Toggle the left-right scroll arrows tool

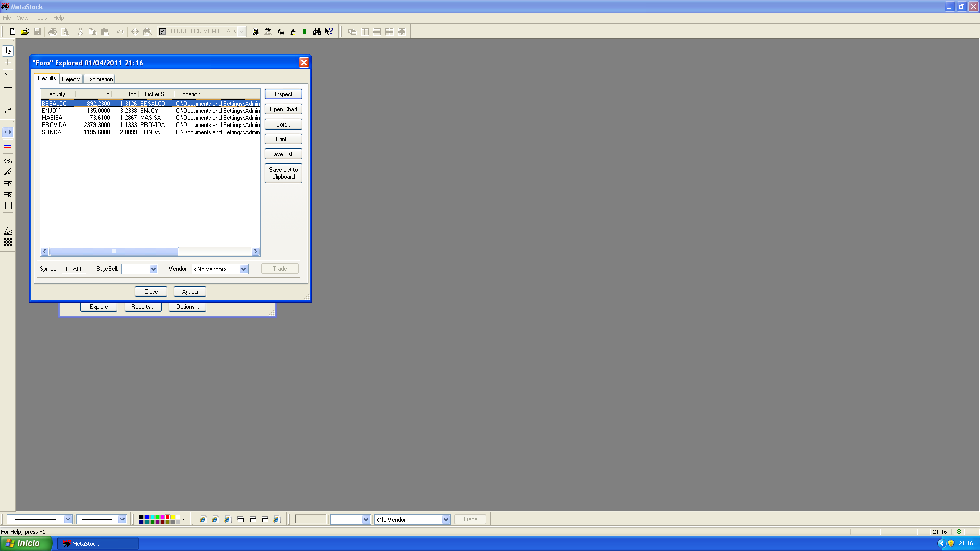(8, 132)
